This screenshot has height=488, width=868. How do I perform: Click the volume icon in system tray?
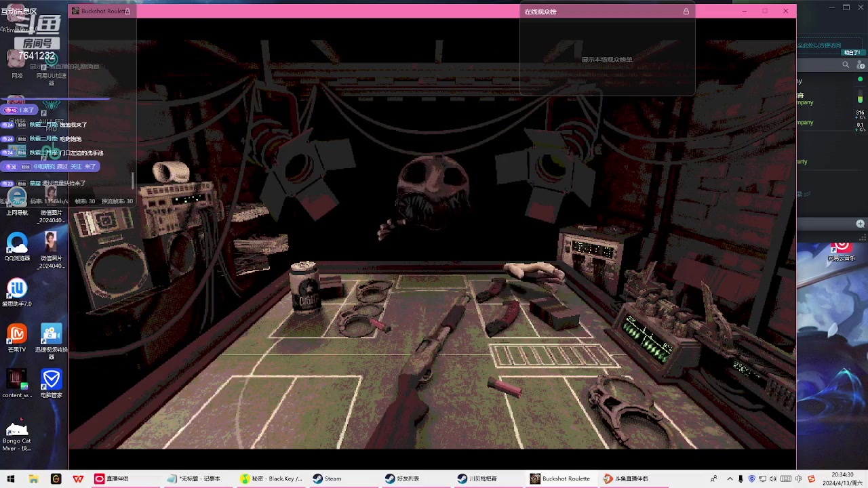click(x=775, y=479)
